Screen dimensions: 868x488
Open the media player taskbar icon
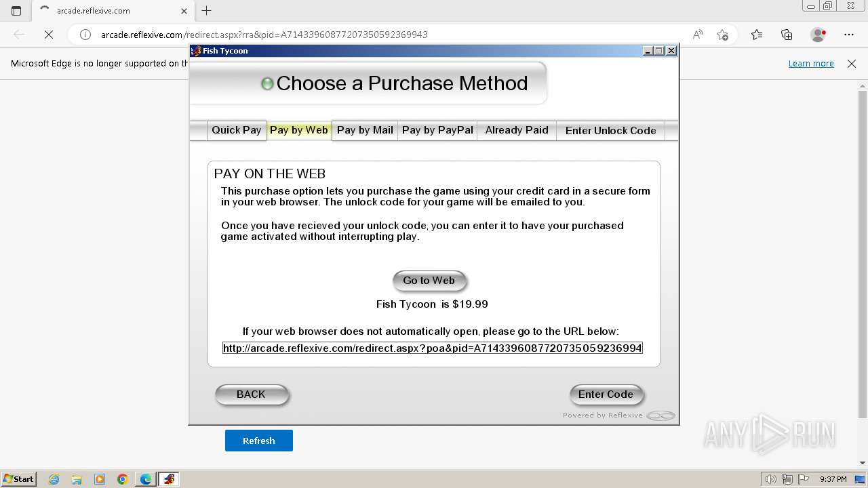(x=100, y=479)
